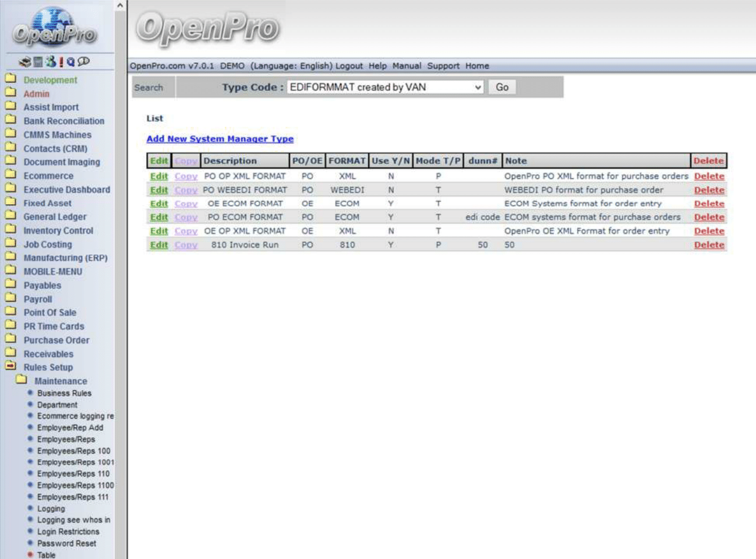This screenshot has width=756, height=559.
Task: Collapse the Rules Setup folder
Action: (10, 367)
